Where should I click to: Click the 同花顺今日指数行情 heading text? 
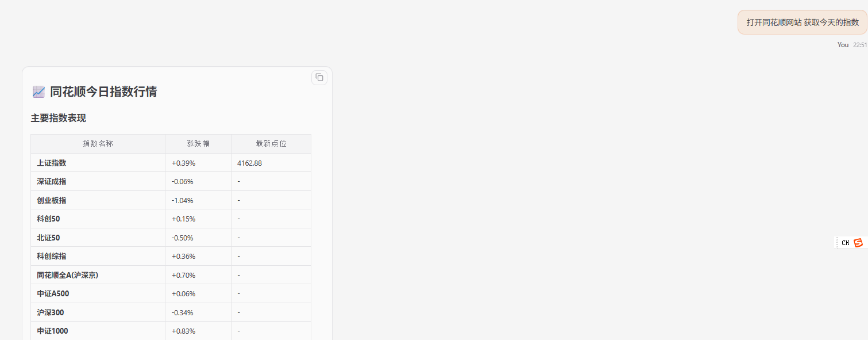103,91
